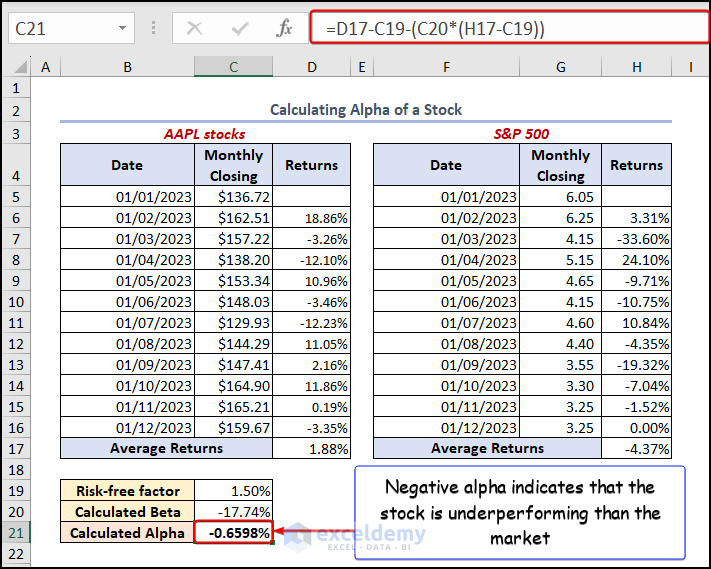This screenshot has height=569, width=711.
Task: Select AAPL return cell -3.35%
Action: coord(312,428)
